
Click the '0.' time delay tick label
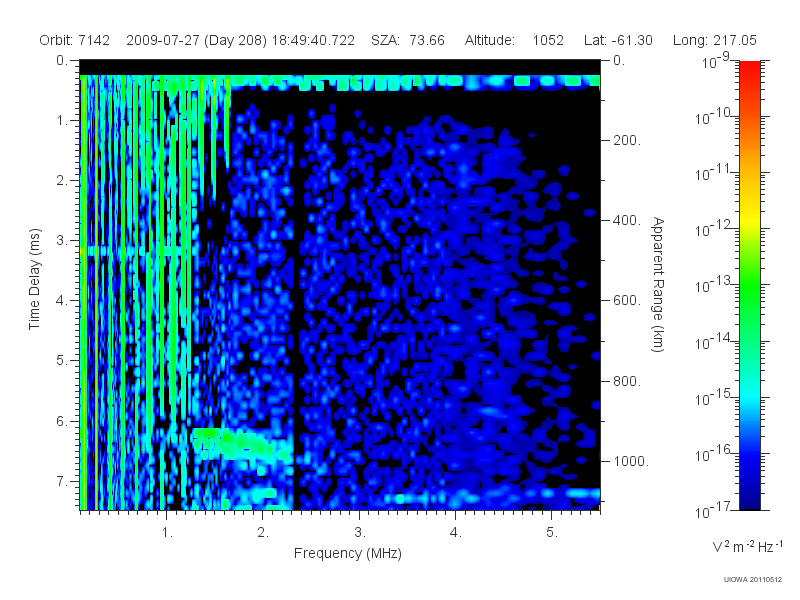coord(62,60)
